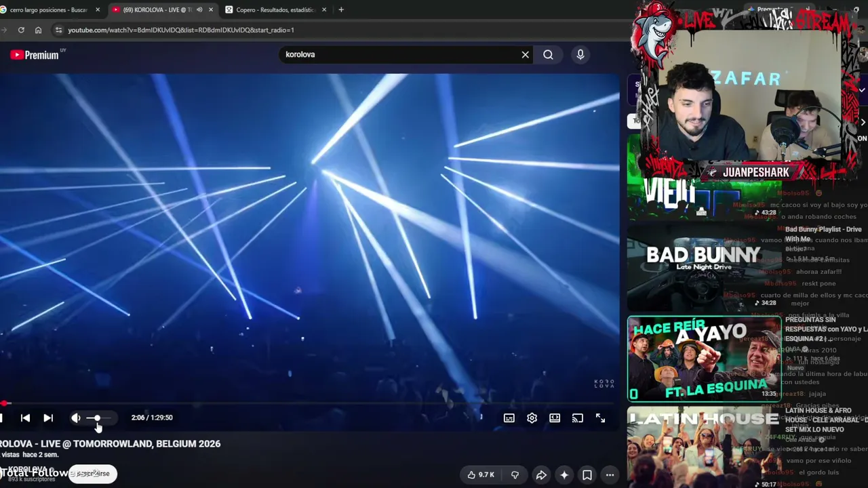868x488 pixels.
Task: Skip to the previous video
Action: pos(25,418)
